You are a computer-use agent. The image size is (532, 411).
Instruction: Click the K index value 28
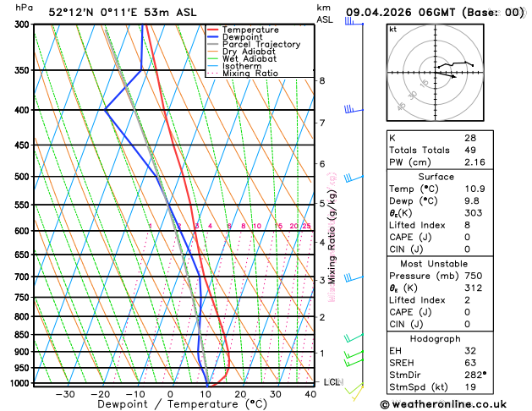point(470,138)
